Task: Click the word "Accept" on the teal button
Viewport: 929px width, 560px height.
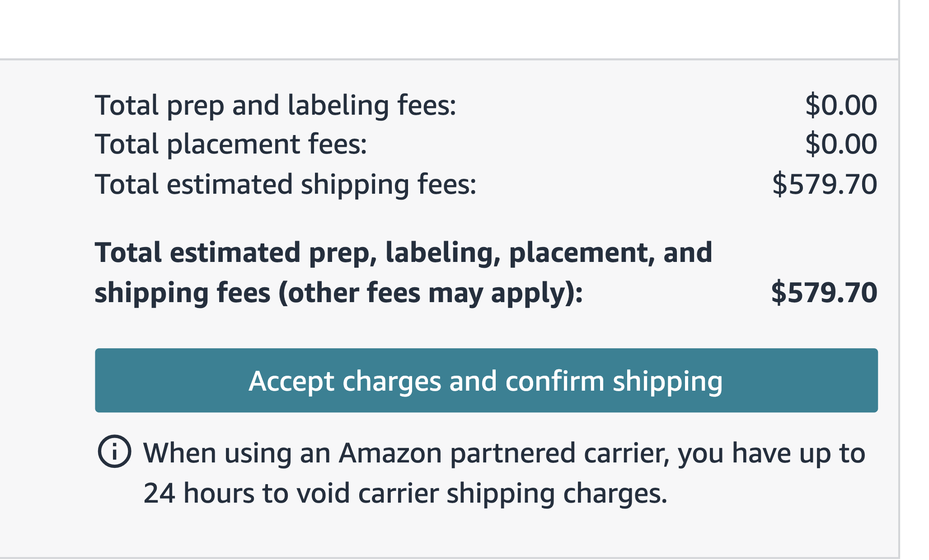Action: (291, 381)
